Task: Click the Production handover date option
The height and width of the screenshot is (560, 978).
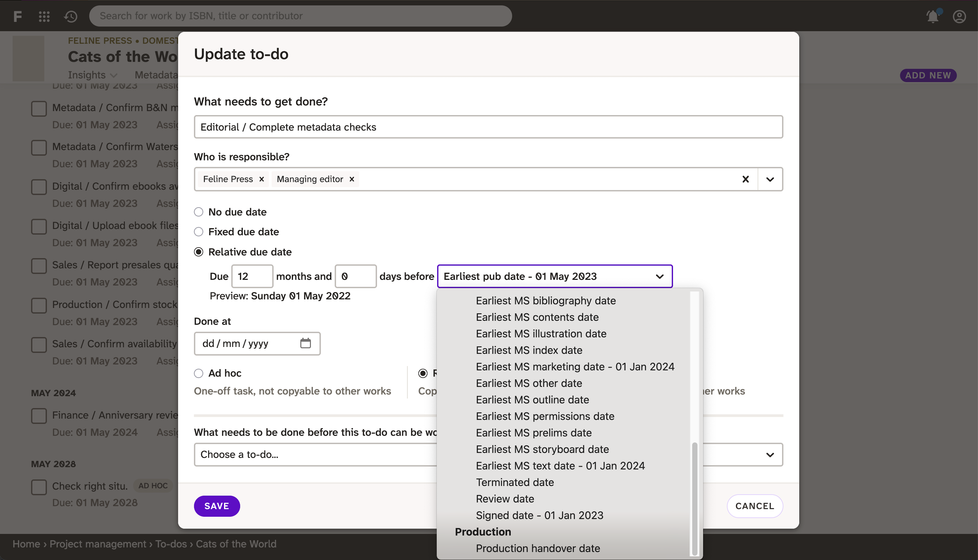Action: coord(537,549)
